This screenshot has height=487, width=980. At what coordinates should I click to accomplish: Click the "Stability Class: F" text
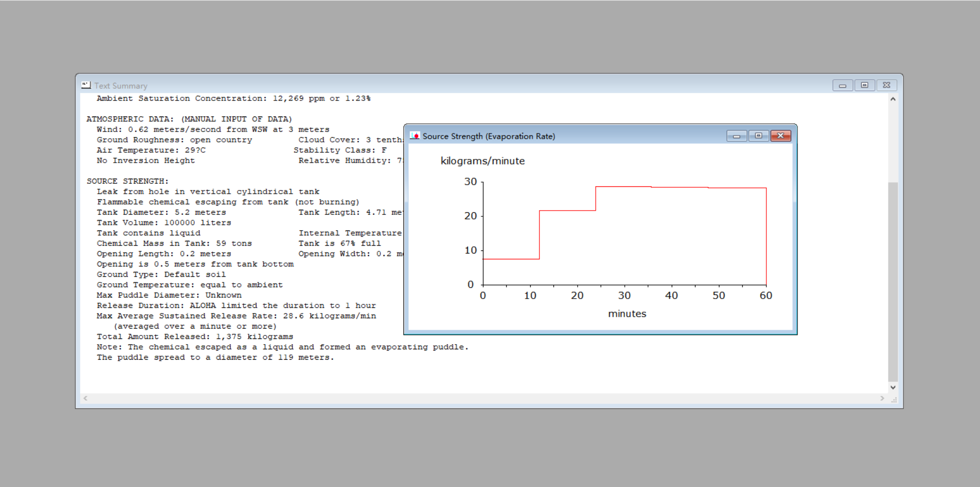pos(340,150)
